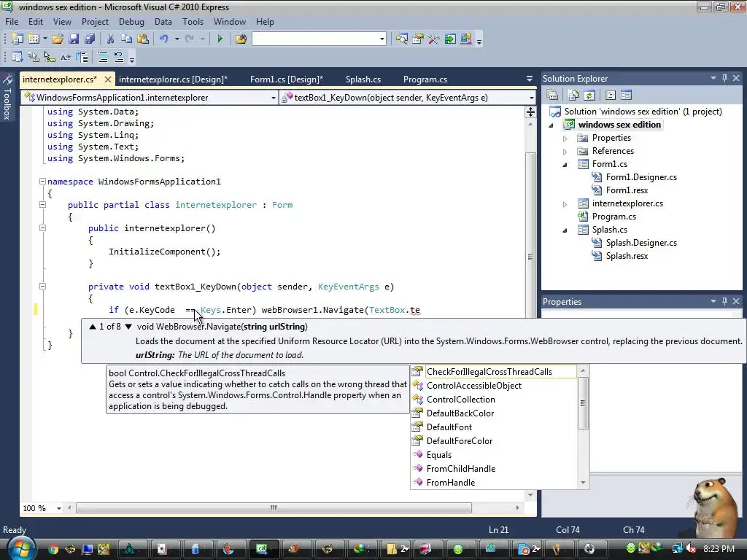
Task: Select Splash.Designer.cs in Solution Explorer
Action: point(640,243)
